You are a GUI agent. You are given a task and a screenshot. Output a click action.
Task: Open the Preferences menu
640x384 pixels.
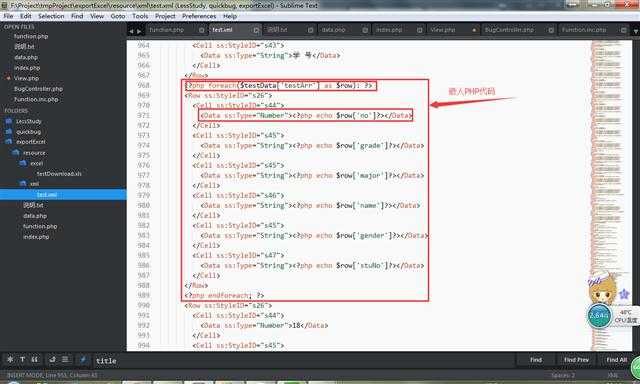[199, 16]
